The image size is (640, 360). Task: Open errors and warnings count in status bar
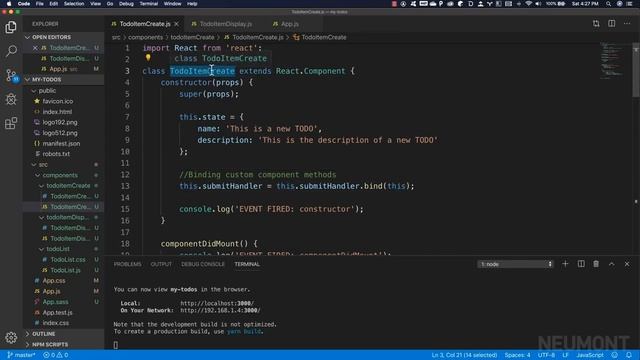point(56,355)
